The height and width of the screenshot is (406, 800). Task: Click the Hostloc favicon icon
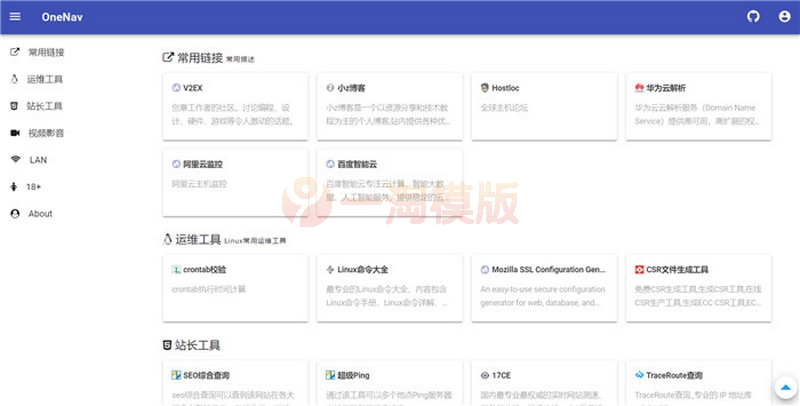tap(485, 88)
